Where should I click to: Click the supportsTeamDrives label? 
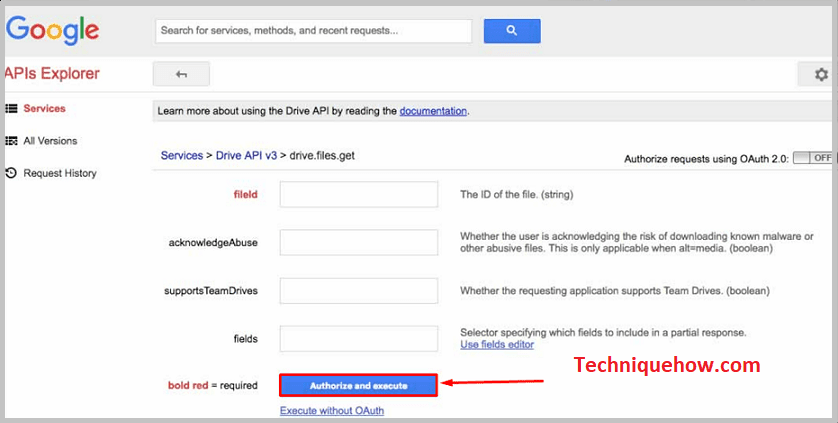(211, 291)
